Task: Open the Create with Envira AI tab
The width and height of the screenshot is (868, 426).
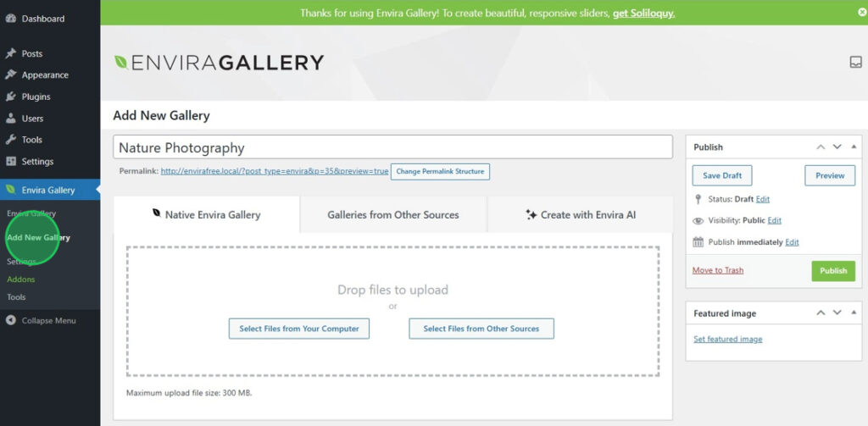Action: click(x=580, y=215)
